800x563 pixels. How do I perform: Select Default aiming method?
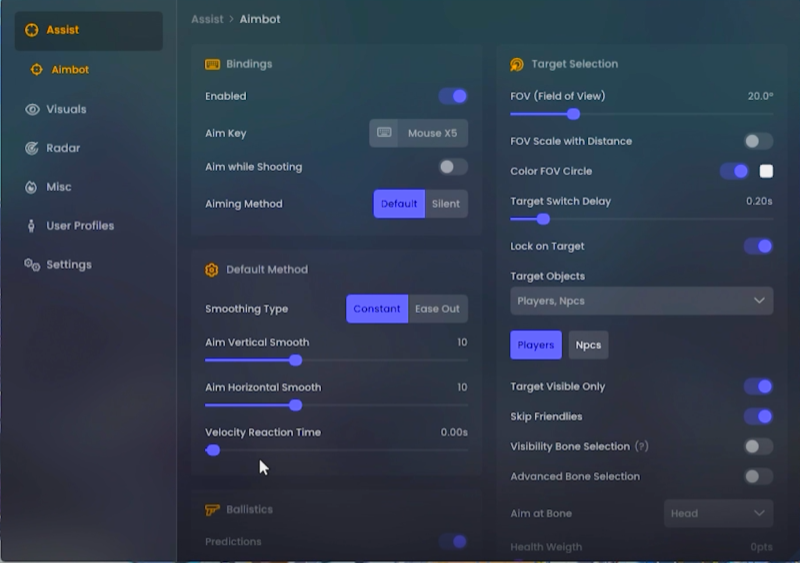tap(399, 204)
